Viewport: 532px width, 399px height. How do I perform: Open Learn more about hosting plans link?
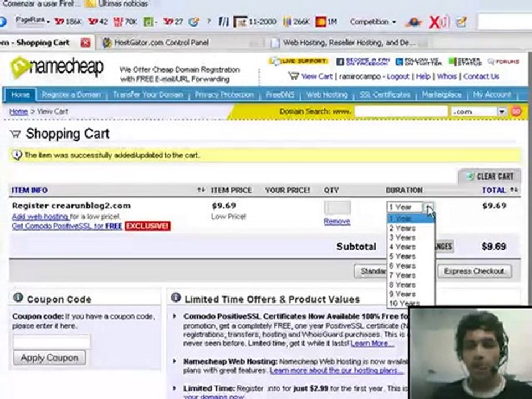[336, 371]
